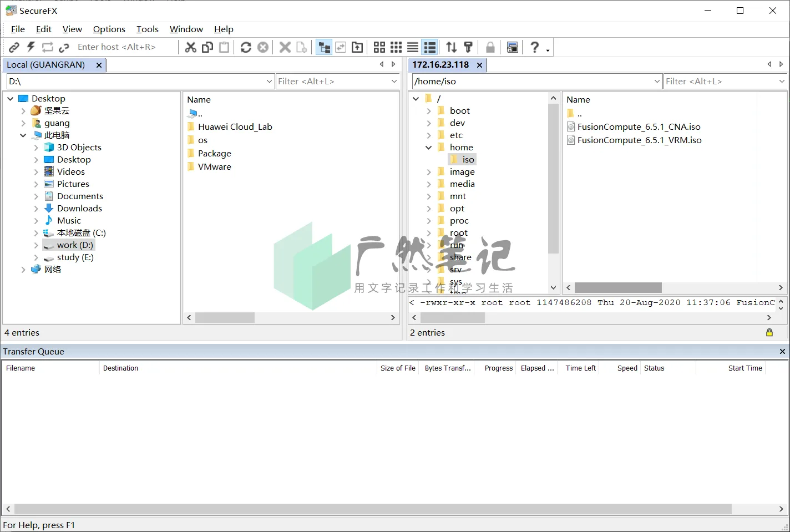
Task: Select the VMware folder in local list
Action: [214, 167]
